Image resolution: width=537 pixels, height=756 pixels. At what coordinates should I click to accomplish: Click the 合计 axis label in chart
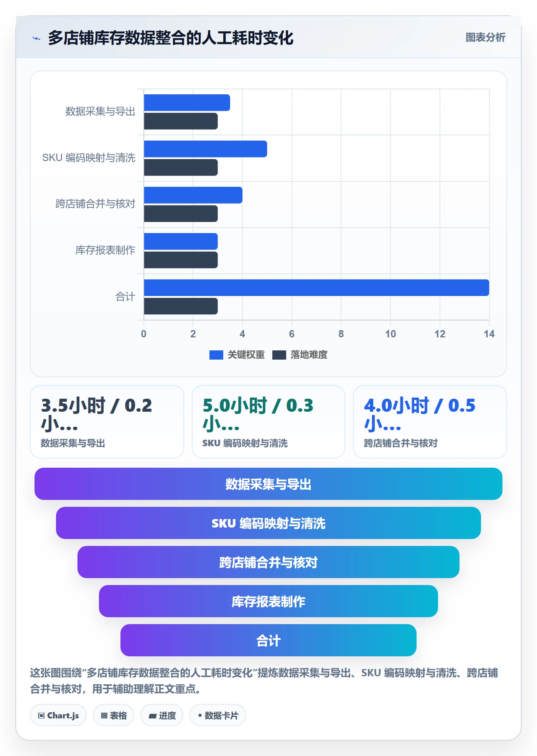point(125,297)
